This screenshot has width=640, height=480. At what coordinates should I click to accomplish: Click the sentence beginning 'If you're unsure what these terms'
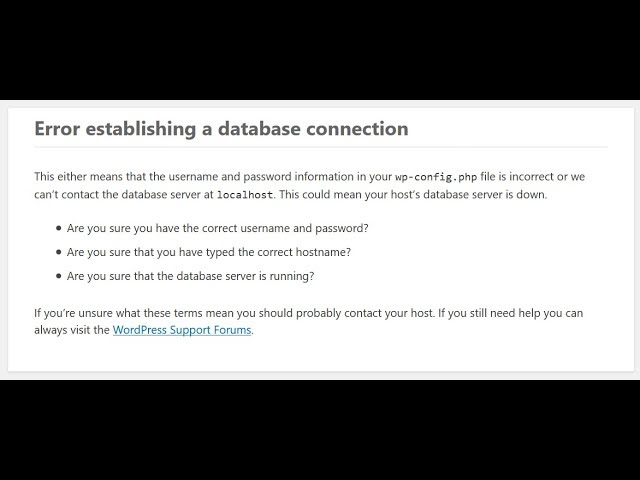coord(234,313)
